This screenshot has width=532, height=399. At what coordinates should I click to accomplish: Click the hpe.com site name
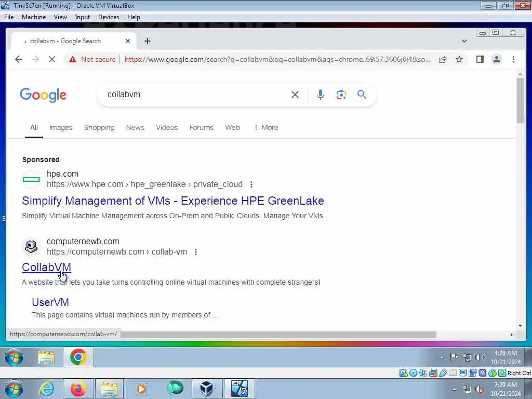pyautogui.click(x=62, y=174)
